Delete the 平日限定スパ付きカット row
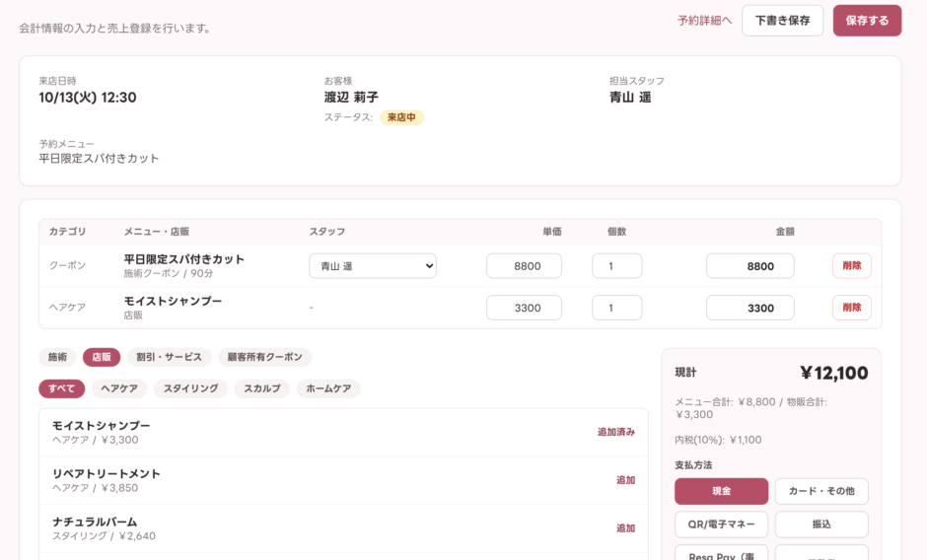The width and height of the screenshot is (927, 560). [851, 265]
